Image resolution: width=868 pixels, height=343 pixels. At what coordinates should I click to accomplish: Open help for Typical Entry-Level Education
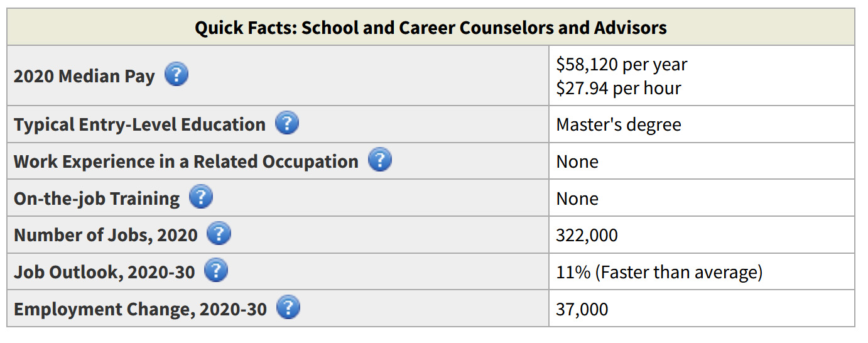287,123
